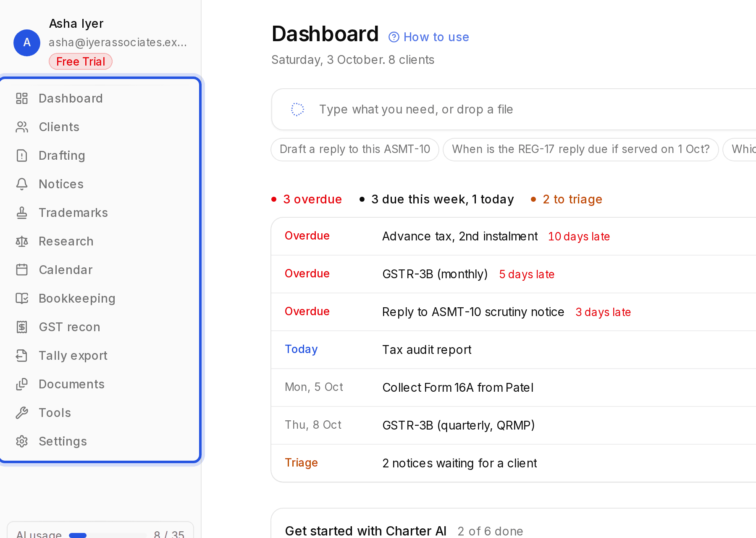
Task: Click the Trademarks stamp icon
Action: (x=22, y=213)
